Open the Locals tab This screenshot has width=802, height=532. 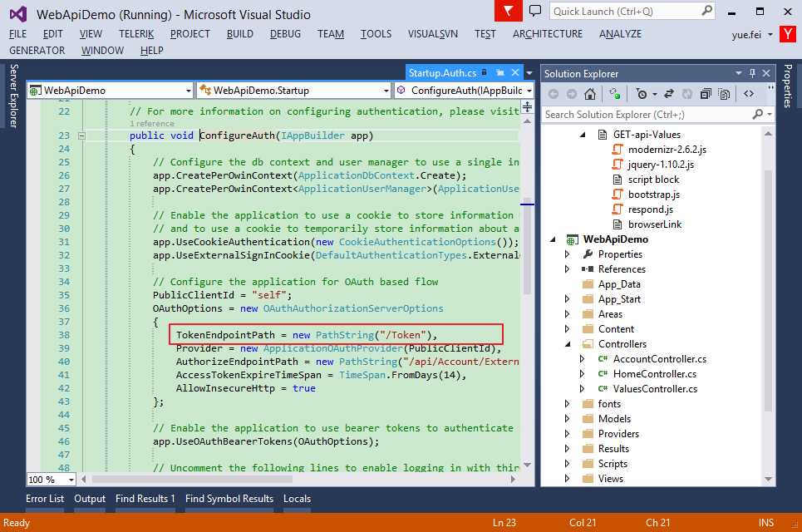pos(298,499)
